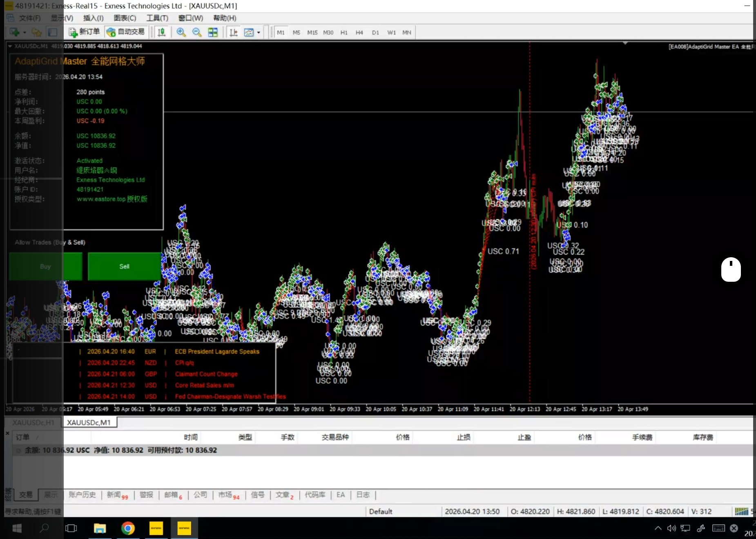Screen dimensions: 756x539
Task: Click the chart shift marker at top of chart
Action: click(x=625, y=43)
